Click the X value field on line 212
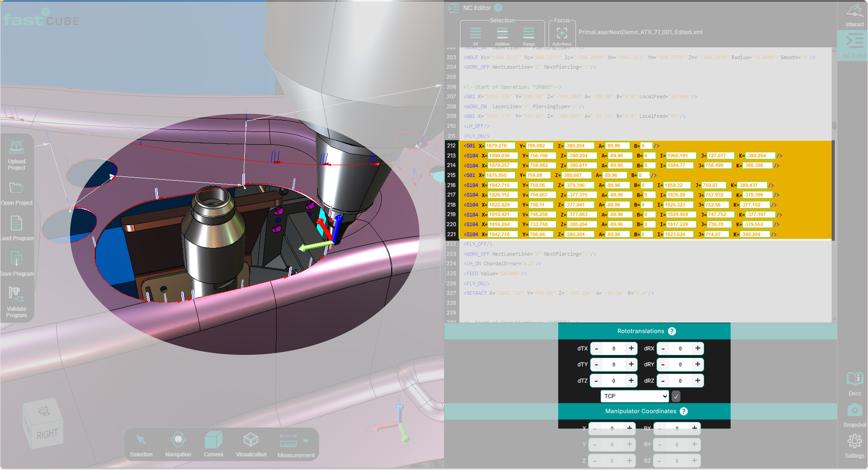This screenshot has height=470, width=868. 500,146
